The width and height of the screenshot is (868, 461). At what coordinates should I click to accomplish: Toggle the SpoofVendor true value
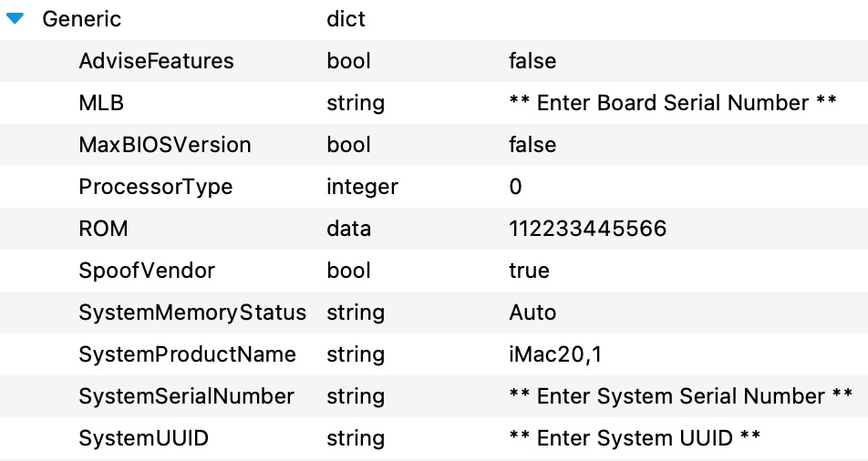click(x=529, y=271)
